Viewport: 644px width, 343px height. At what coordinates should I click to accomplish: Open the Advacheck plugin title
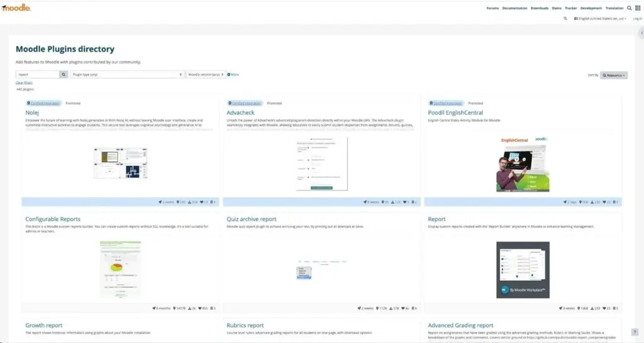pyautogui.click(x=240, y=112)
